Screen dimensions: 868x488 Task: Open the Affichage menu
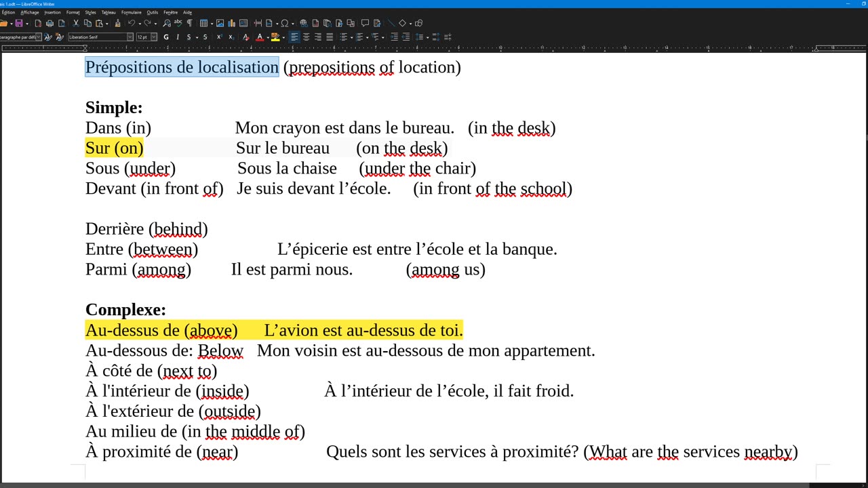30,12
